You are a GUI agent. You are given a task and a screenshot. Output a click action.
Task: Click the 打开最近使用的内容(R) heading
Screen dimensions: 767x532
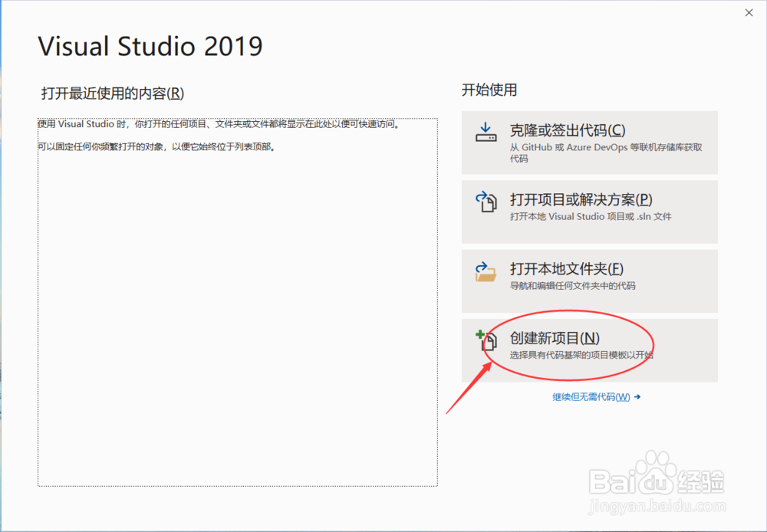tap(113, 93)
